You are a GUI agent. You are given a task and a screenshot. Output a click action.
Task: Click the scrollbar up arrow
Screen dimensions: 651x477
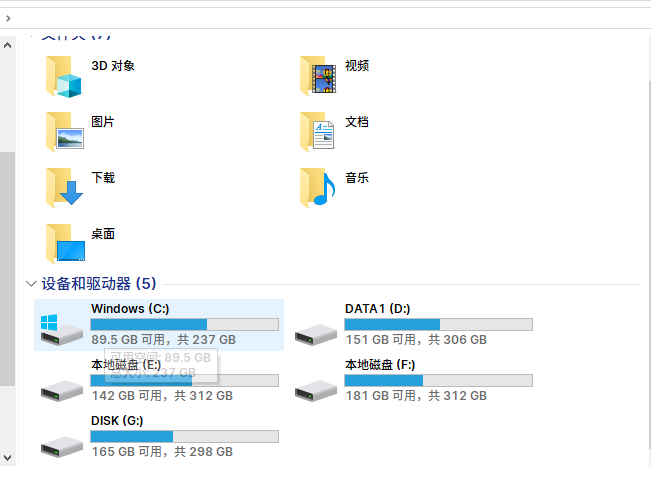pos(7,45)
